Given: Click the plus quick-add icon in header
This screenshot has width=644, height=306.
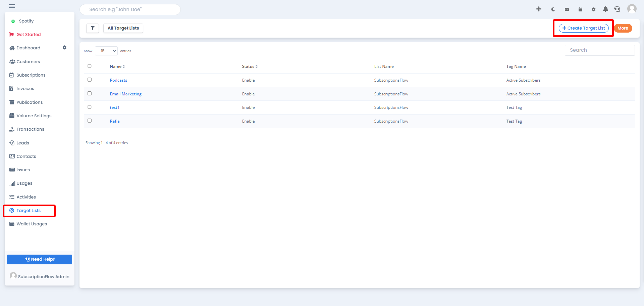Looking at the screenshot, I should click(x=539, y=9).
